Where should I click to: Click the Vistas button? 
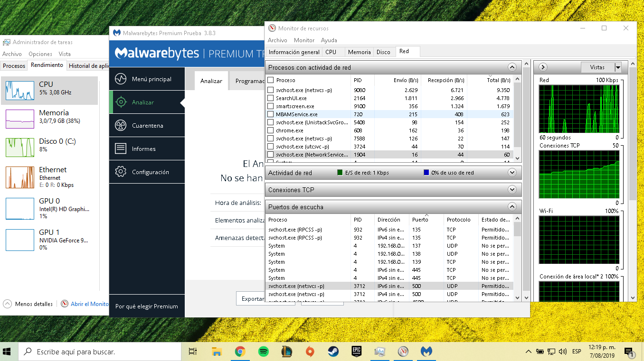click(597, 67)
